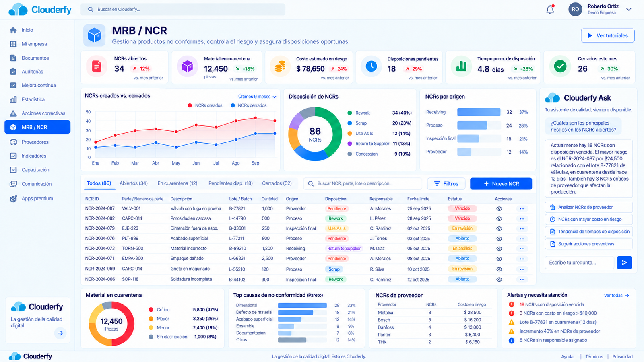This screenshot has width=644, height=362.
Task: Open Ver todas alerts link
Action: 616,296
